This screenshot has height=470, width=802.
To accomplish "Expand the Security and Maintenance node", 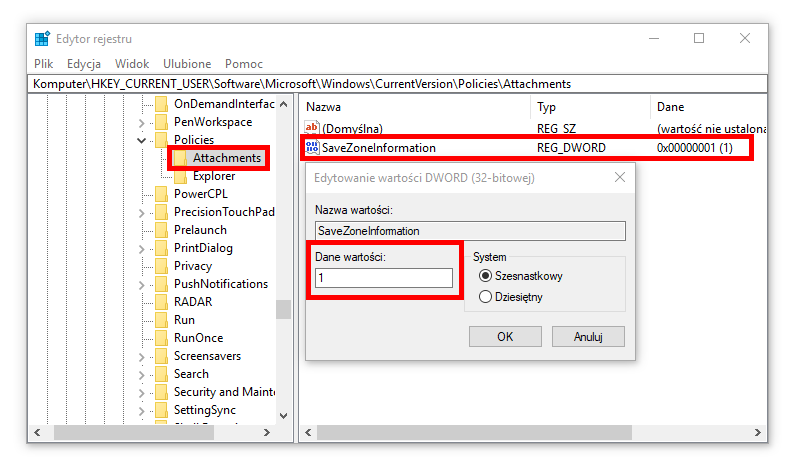I will [x=142, y=393].
